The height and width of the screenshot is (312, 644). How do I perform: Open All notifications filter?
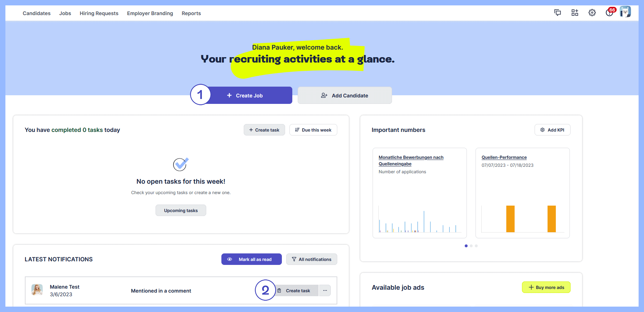tap(311, 259)
